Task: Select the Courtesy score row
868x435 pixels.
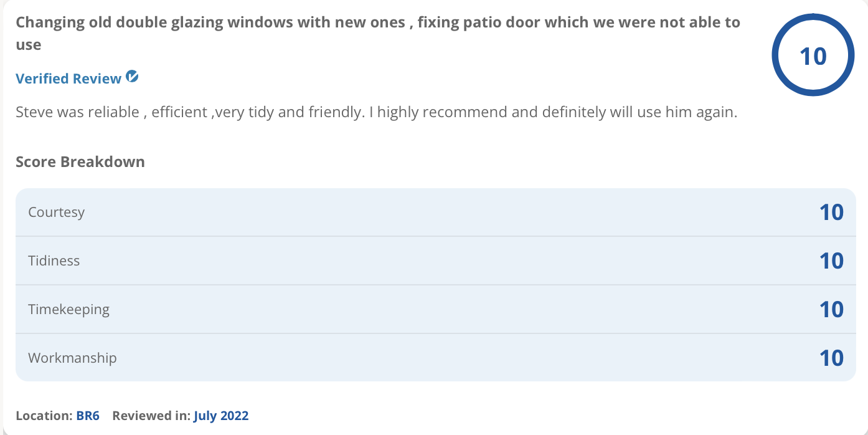Action: (436, 212)
